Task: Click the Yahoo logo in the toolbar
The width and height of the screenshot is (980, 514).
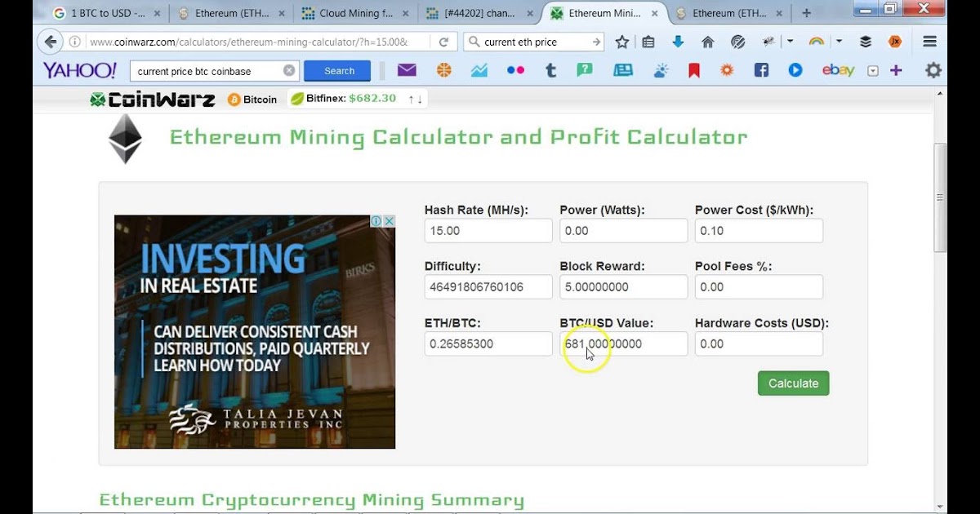Action: [x=80, y=70]
